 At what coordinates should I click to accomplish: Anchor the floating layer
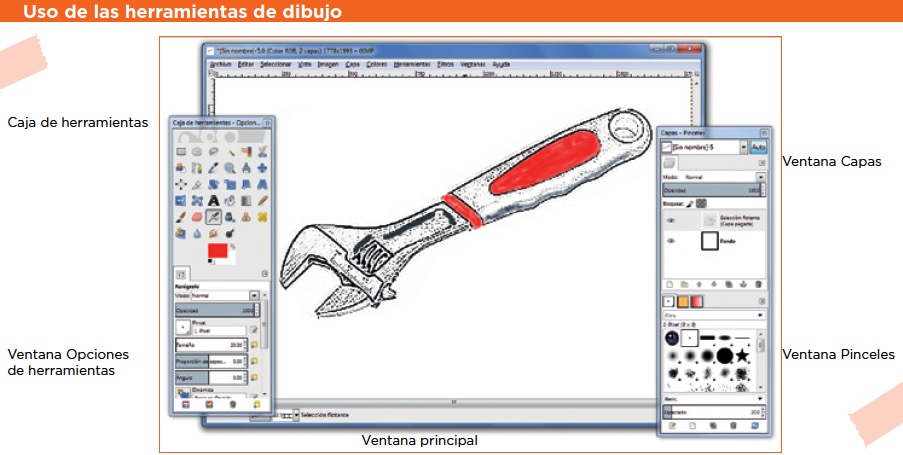pos(743,285)
